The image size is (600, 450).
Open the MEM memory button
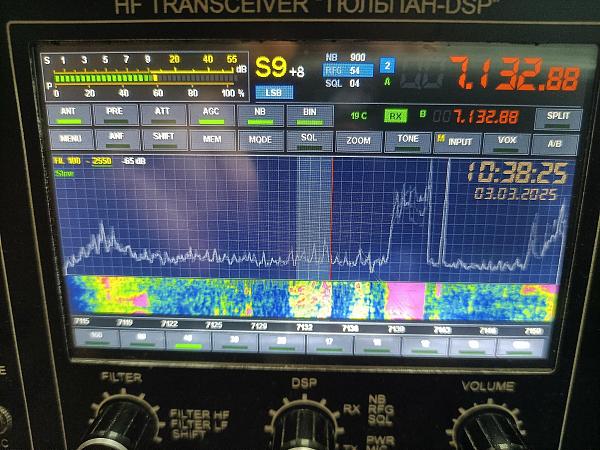tap(212, 140)
